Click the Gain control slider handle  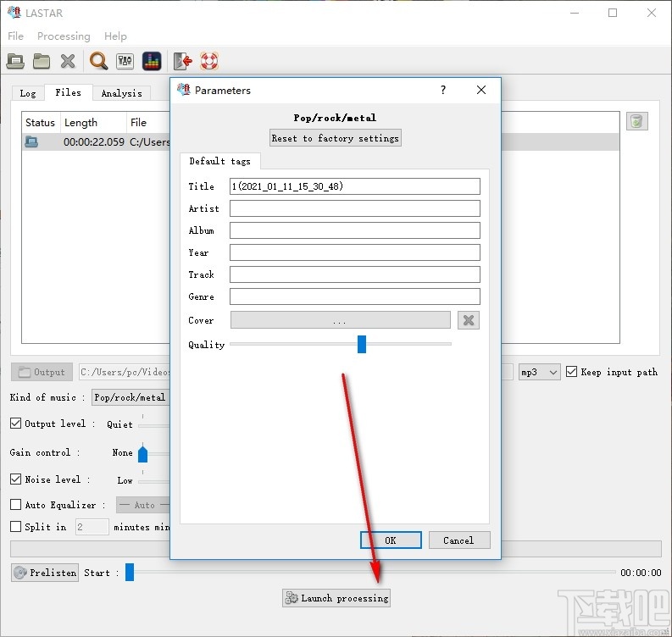coord(142,454)
